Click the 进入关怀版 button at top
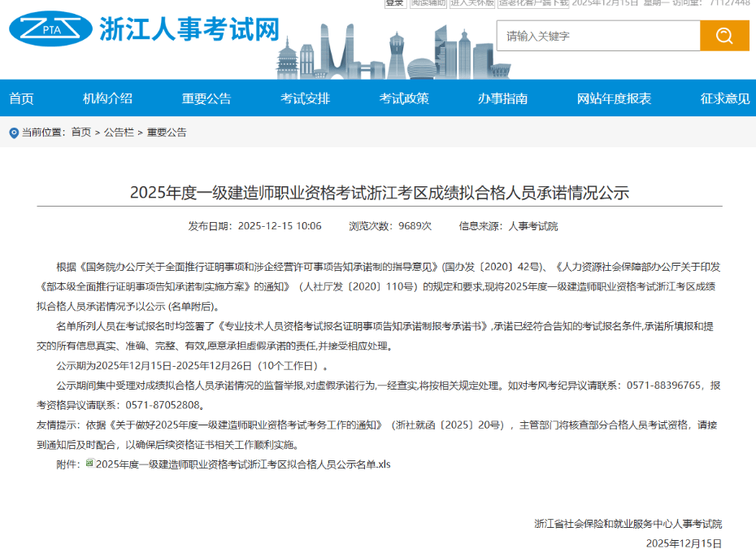 pos(472,3)
